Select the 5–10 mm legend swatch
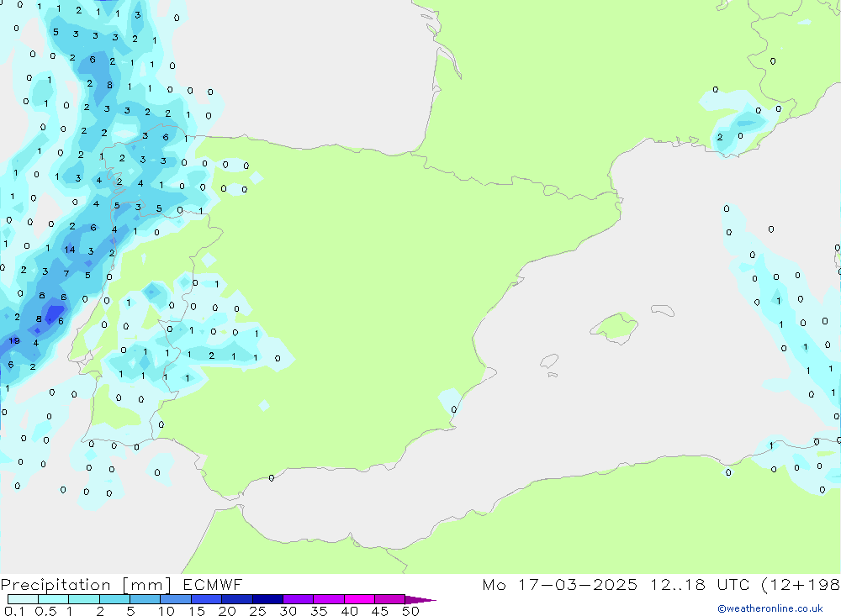 pos(145,600)
